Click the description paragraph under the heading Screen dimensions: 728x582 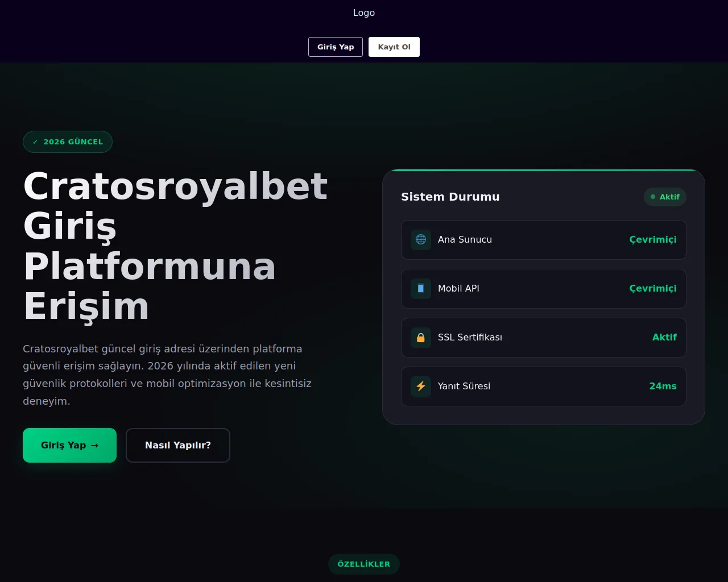tap(167, 375)
